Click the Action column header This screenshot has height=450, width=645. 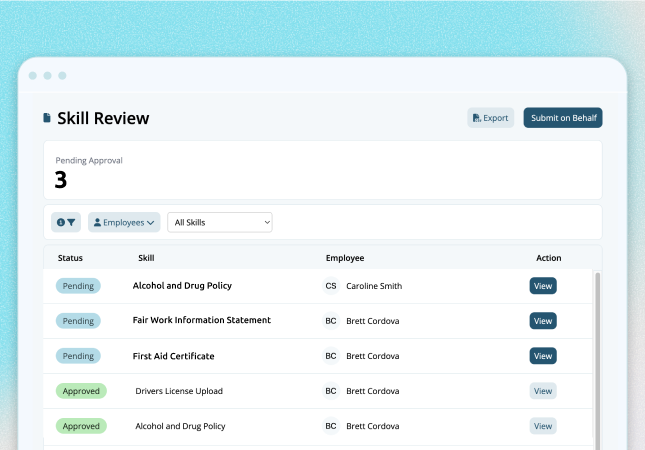pos(548,258)
